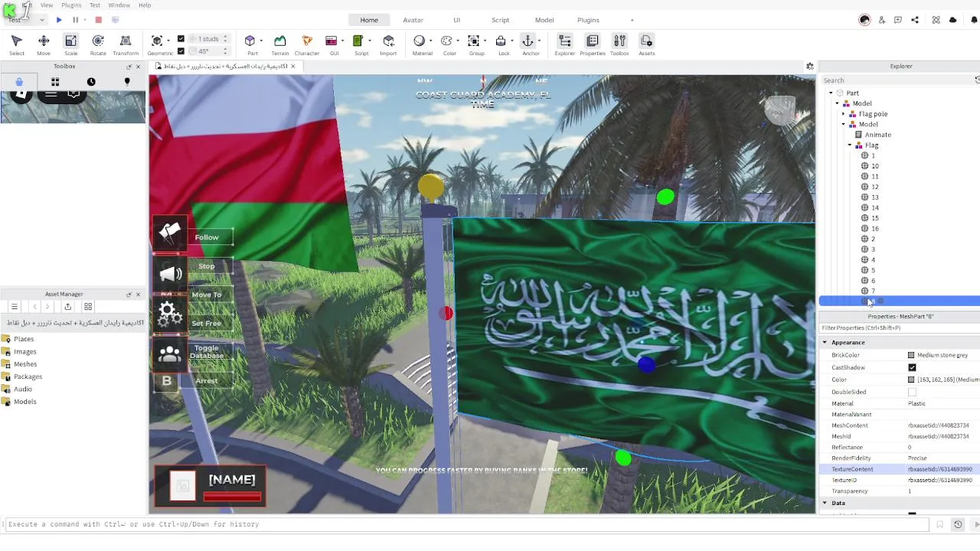Choose the Select tool

tap(16, 45)
